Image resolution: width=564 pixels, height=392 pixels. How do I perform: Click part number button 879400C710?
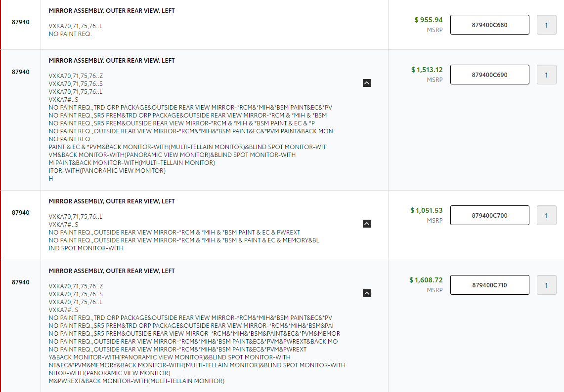(489, 285)
